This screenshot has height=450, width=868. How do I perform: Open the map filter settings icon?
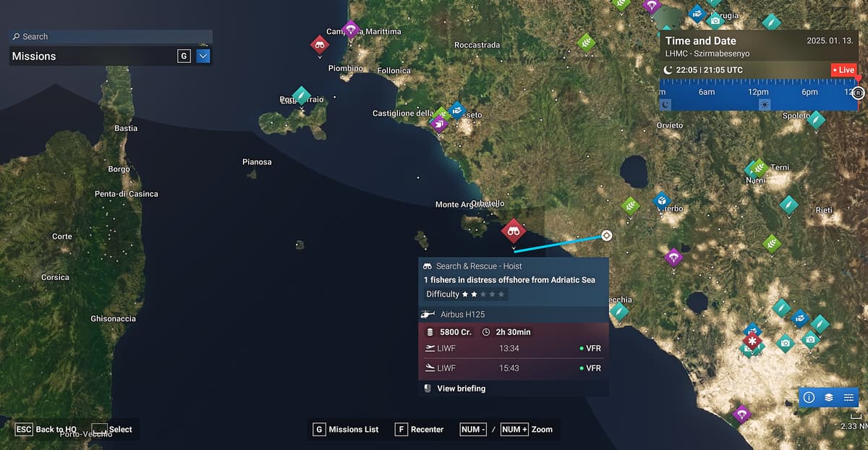(848, 397)
